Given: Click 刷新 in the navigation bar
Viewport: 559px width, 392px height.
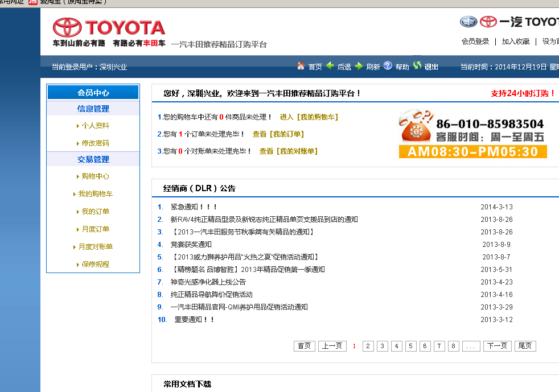Looking at the screenshot, I should [x=373, y=67].
